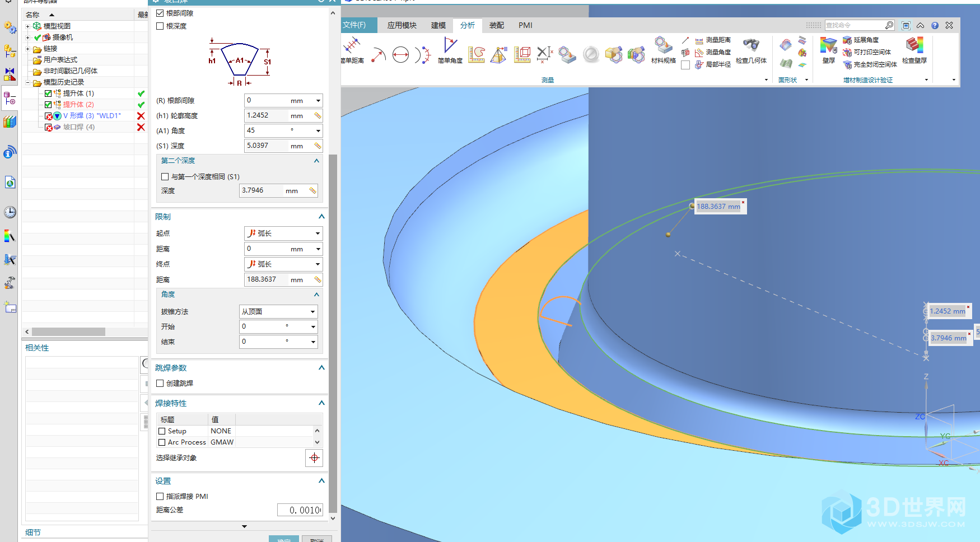Switch to the 建模 tab

[438, 25]
